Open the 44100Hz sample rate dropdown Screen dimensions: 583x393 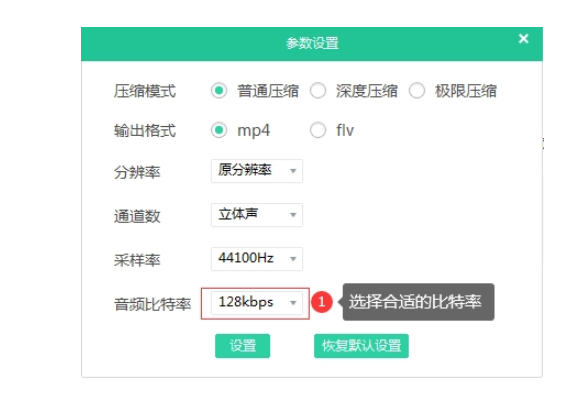257,259
